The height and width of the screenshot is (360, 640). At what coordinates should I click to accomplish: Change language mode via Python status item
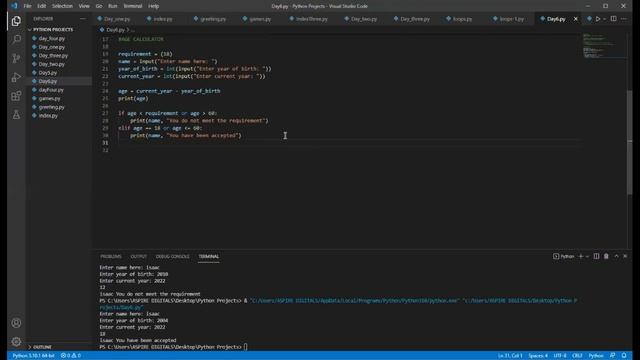tap(596, 356)
